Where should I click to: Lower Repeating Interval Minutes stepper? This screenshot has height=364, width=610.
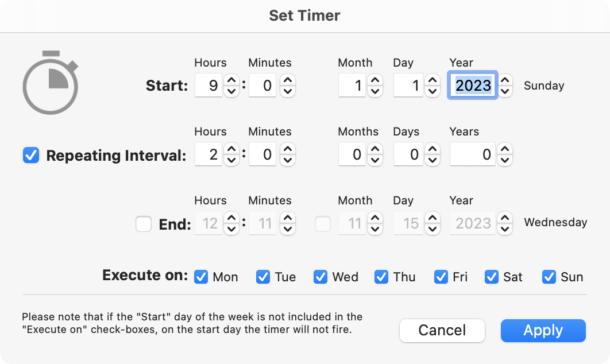[x=288, y=160]
